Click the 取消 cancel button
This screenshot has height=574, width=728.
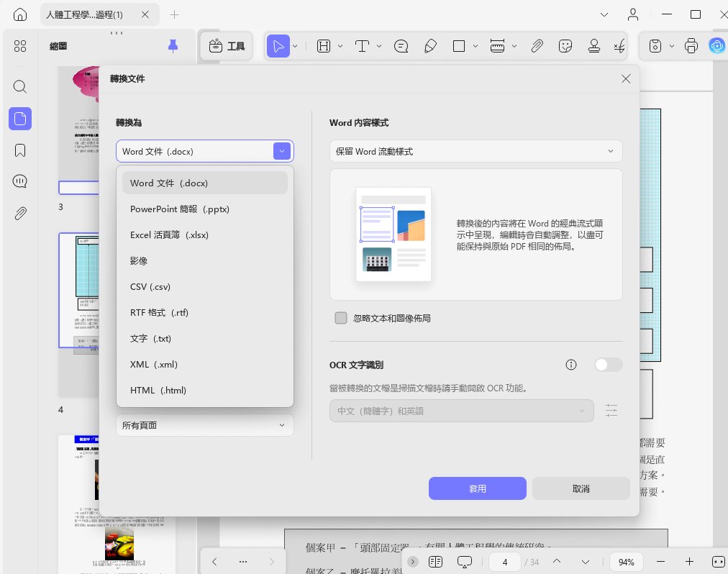581,488
